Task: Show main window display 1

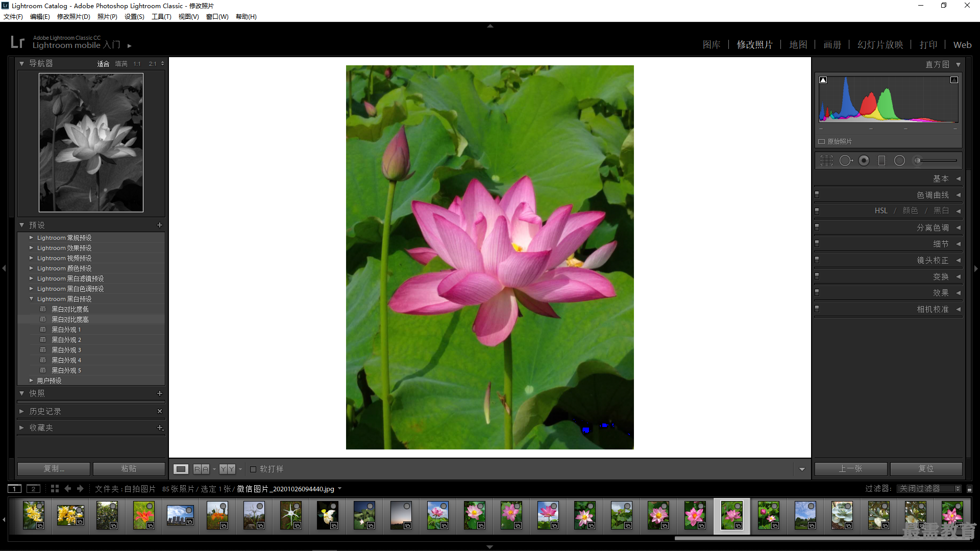Action: (x=15, y=489)
